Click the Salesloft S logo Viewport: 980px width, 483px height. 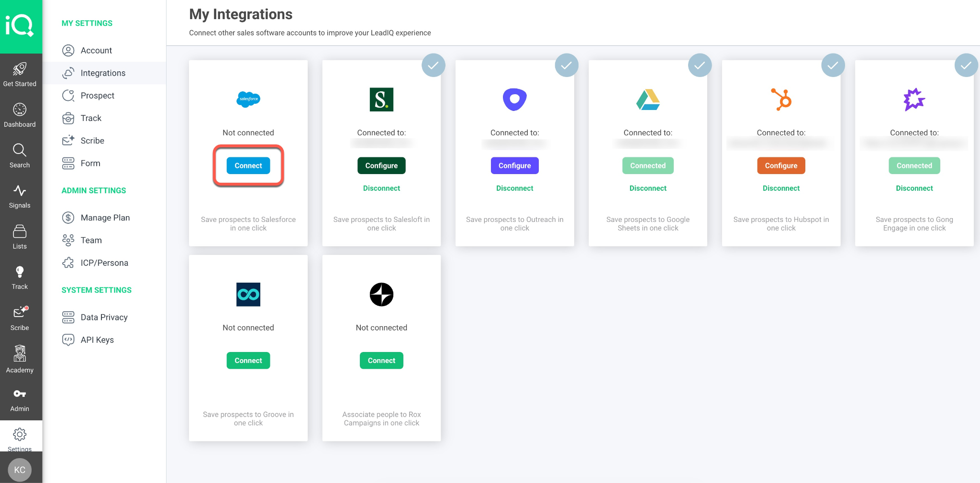(x=381, y=99)
